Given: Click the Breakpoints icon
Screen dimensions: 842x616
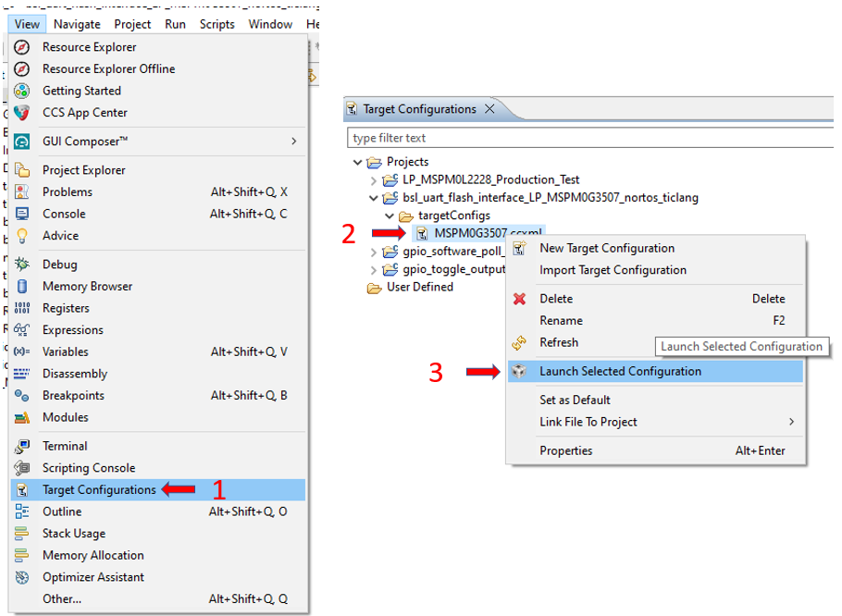Looking at the screenshot, I should [x=22, y=396].
